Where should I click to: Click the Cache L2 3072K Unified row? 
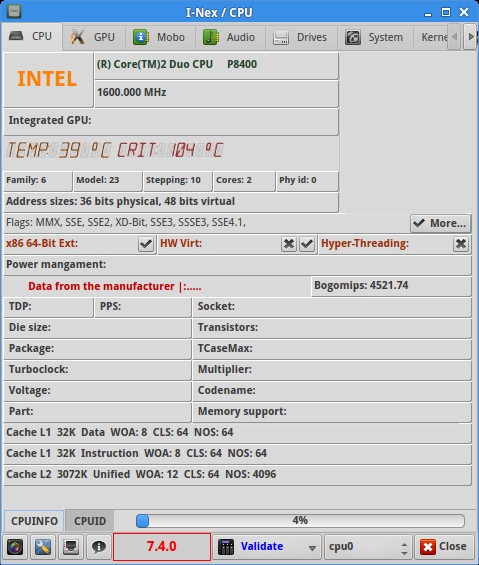click(237, 475)
